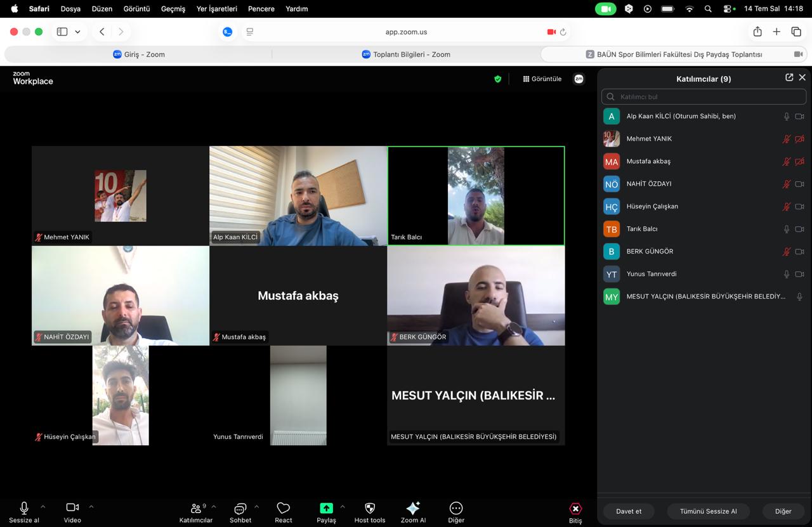This screenshot has width=812, height=527.
Task: Go back with Safari back arrow
Action: coord(101,32)
